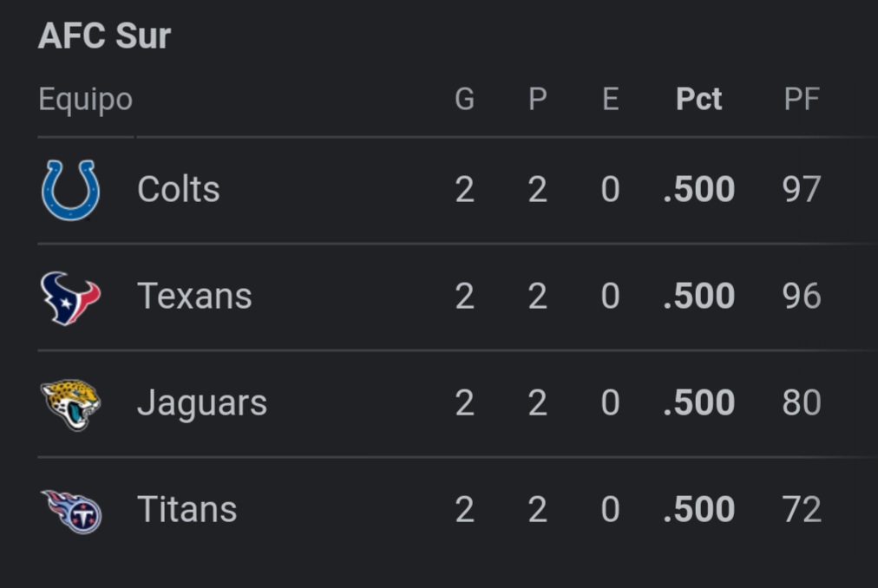Click the Jaguars head logo
The height and width of the screenshot is (588, 878).
point(70,403)
